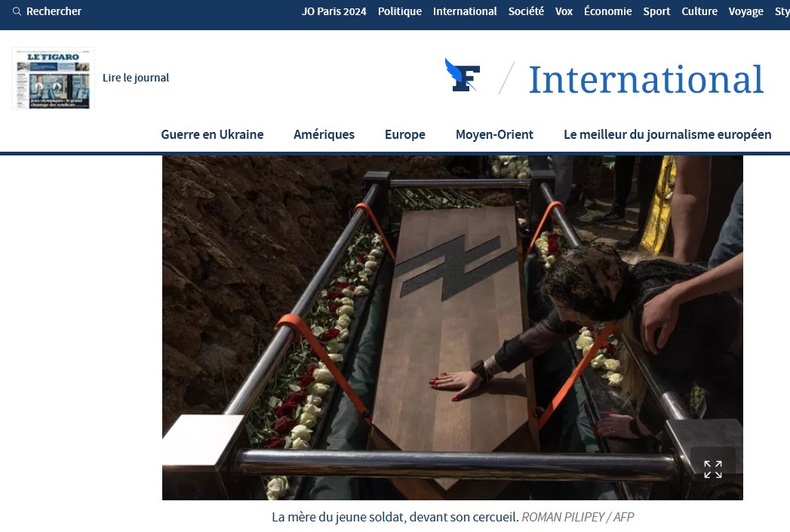Navigate to the Société section
This screenshot has height=532, width=790.
tap(526, 11)
